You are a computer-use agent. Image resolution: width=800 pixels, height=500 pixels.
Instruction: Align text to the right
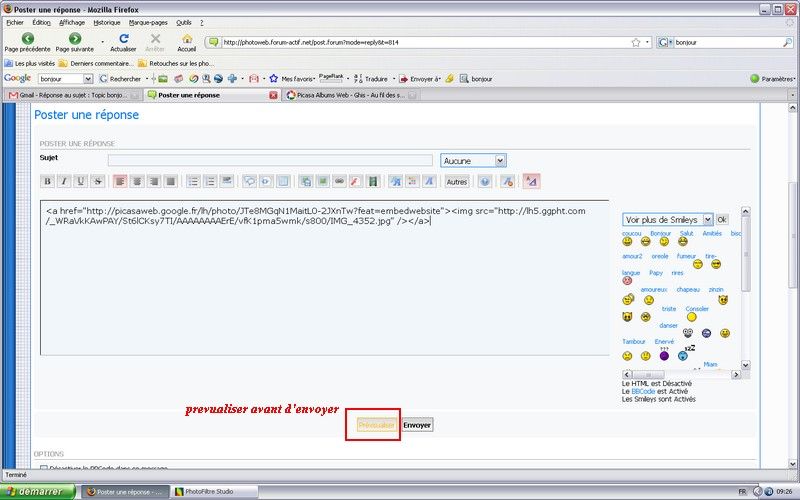154,181
